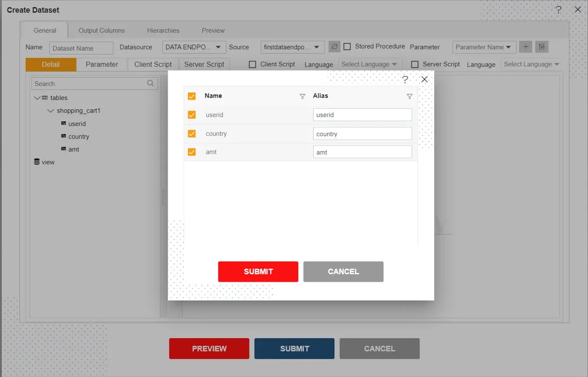Select amt in the tables tree
588x377 pixels.
click(74, 149)
